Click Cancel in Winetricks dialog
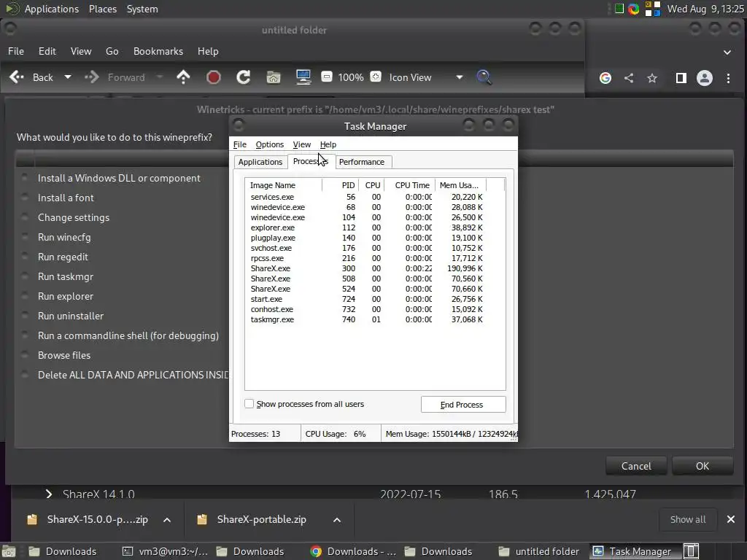Screen dimensions: 747x560 pos(636,466)
